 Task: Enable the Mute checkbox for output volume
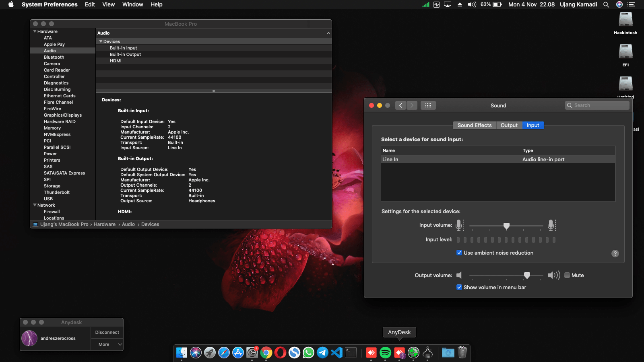pyautogui.click(x=568, y=275)
